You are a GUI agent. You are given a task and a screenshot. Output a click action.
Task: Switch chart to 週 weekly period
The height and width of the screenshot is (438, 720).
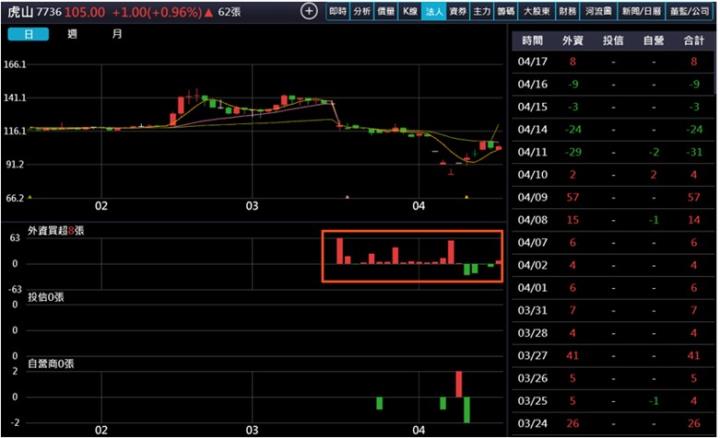[x=72, y=34]
